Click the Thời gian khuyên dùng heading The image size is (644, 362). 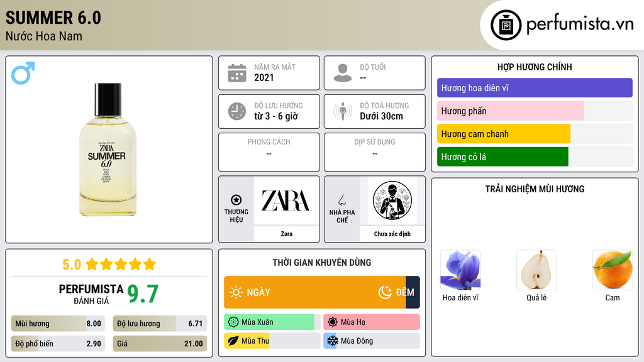321,263
